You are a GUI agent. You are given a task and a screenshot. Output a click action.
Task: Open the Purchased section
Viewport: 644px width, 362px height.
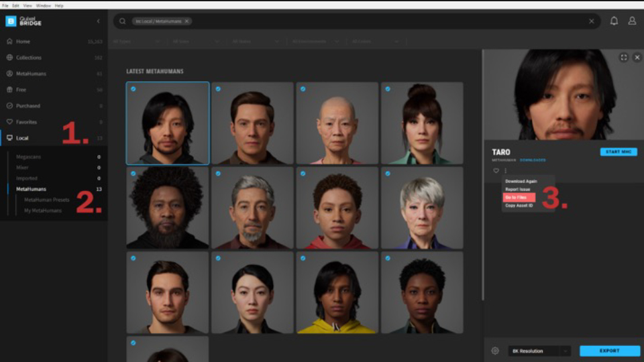28,106
